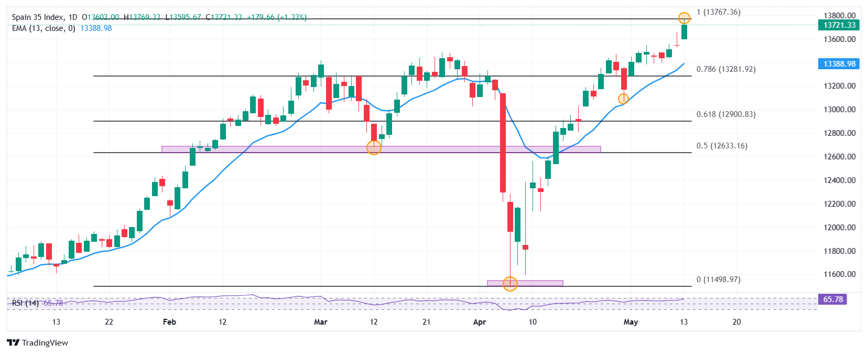Select the 0.5 (12633.16) Fibonacci level label
The width and height of the screenshot is (868, 354).
[722, 146]
